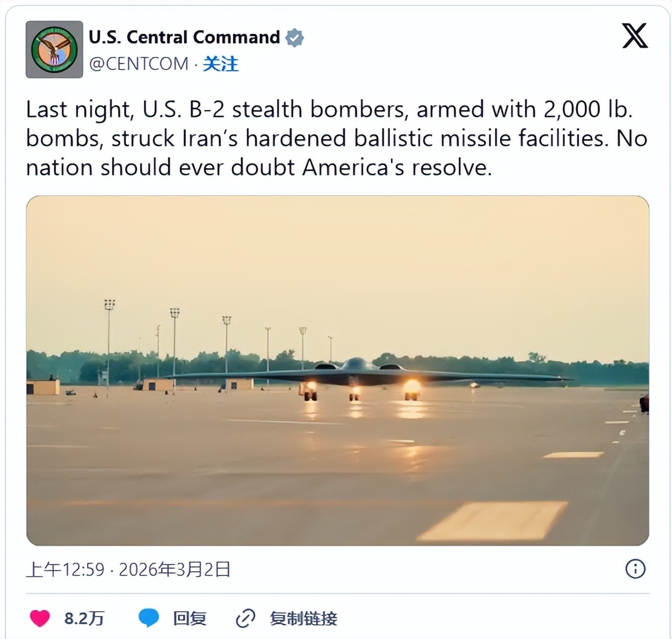Follow the account via 关注
Image resolution: width=672 pixels, height=639 pixels.
click(220, 64)
